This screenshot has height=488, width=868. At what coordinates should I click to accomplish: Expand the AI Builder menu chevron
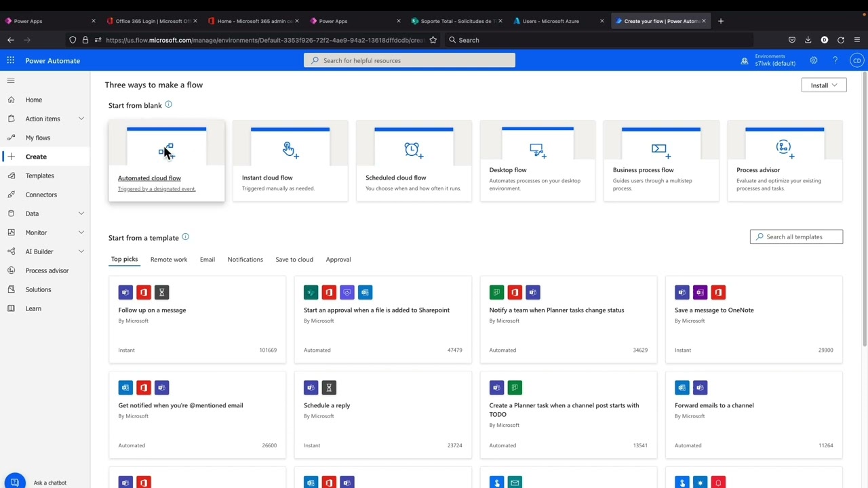(x=81, y=251)
